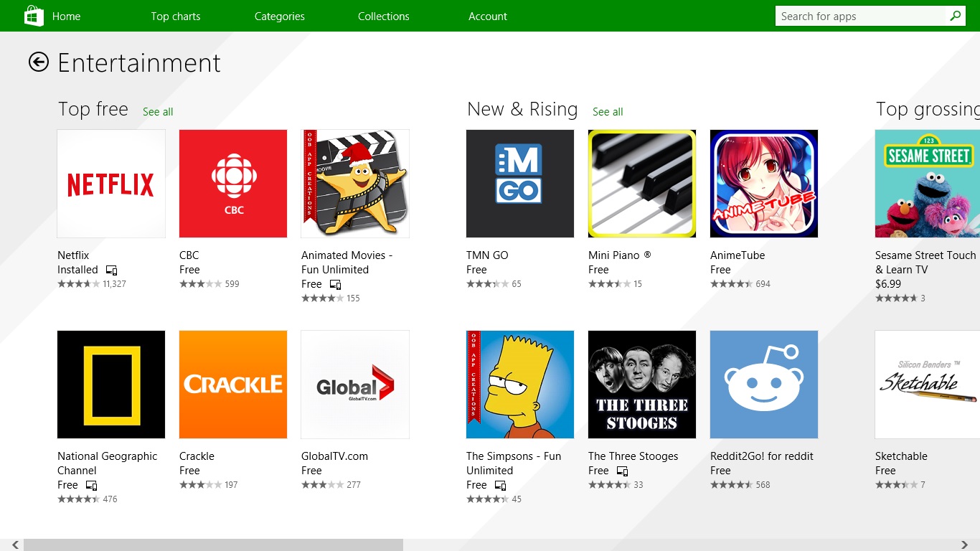Open Animated Movies - Fun Unlimited icon
The width and height of the screenshot is (980, 551).
355,184
